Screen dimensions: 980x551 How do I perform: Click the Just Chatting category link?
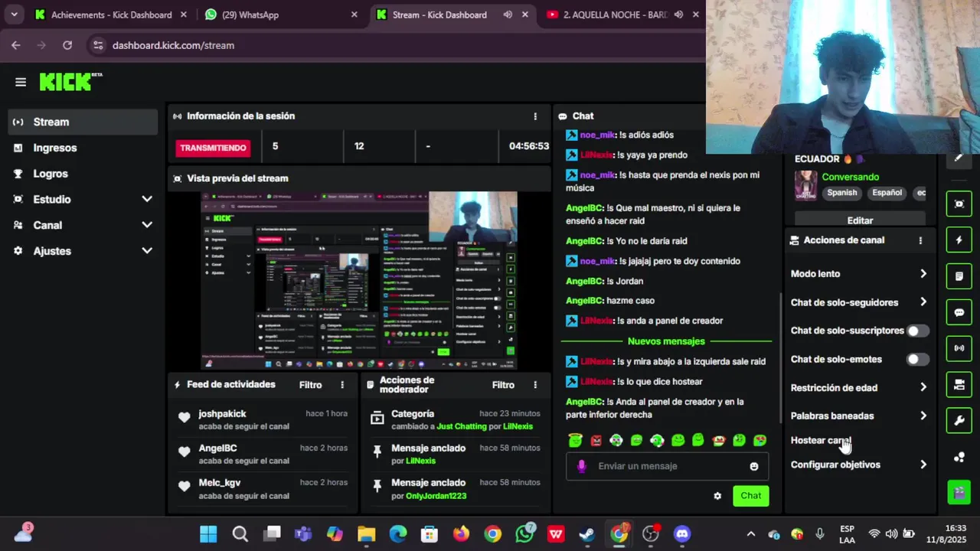tap(462, 426)
